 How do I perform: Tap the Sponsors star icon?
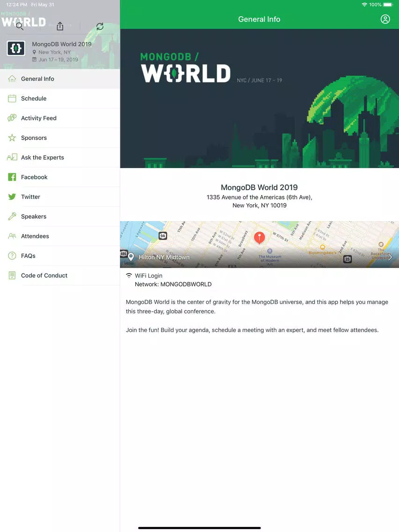coord(12,138)
